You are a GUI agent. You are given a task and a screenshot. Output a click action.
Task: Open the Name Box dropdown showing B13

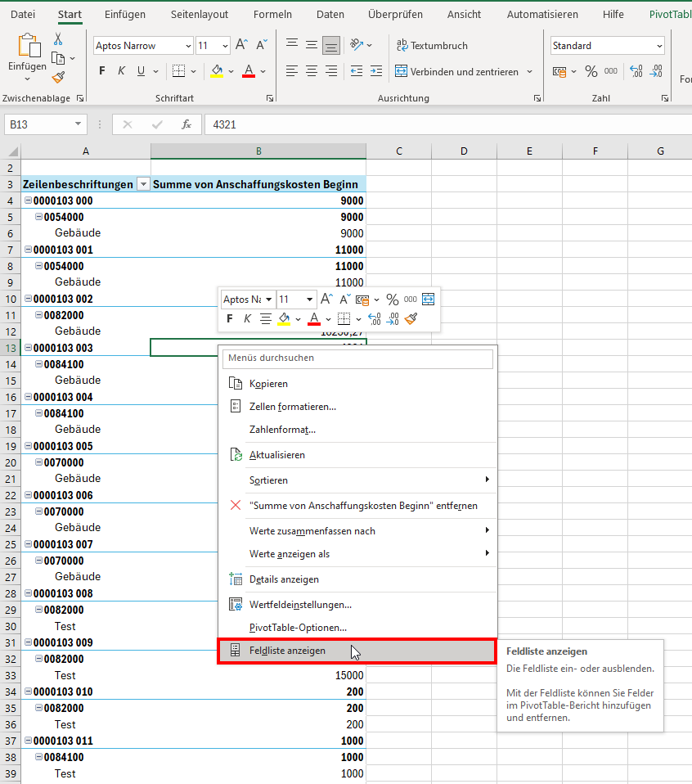tap(78, 124)
